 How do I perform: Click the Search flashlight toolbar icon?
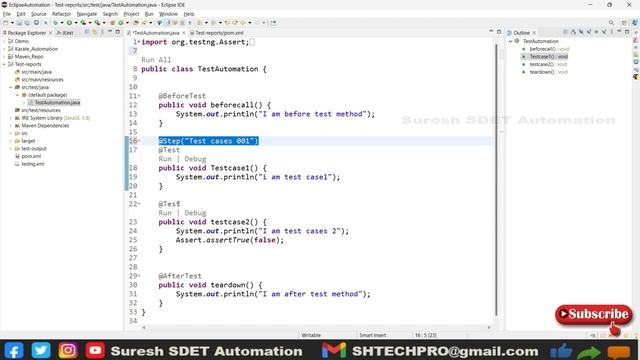144,23
